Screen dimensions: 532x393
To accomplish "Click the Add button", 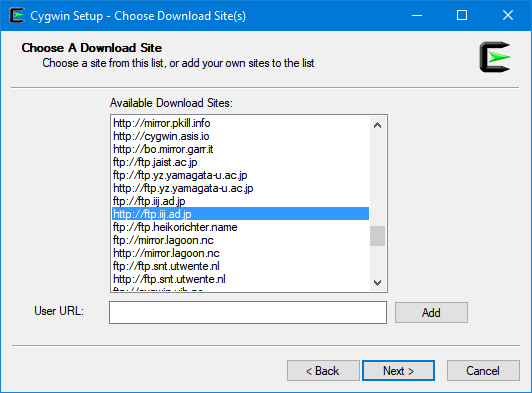I will [x=431, y=312].
